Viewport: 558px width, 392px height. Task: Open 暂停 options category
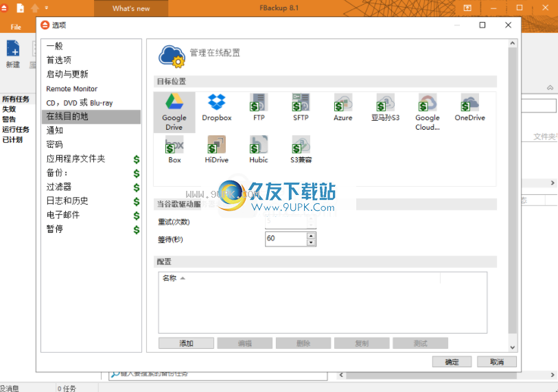pos(91,229)
